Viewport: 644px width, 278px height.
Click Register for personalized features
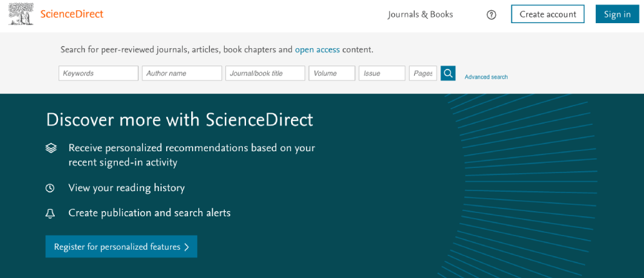pyautogui.click(x=116, y=247)
